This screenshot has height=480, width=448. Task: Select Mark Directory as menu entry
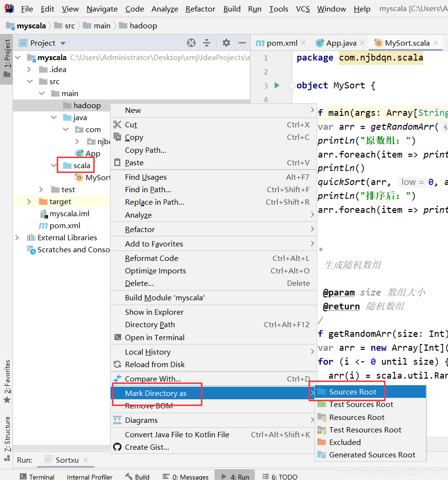(213, 393)
